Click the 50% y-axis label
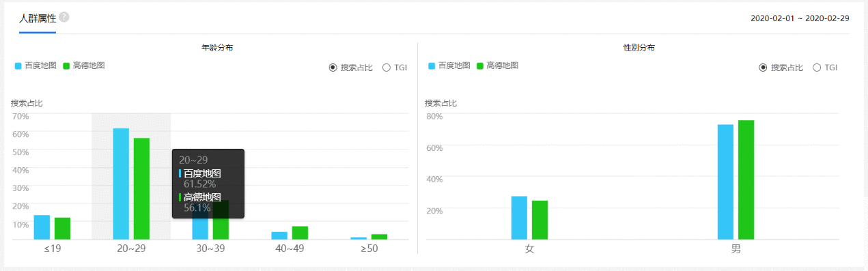This screenshot has width=868, height=271. point(20,152)
